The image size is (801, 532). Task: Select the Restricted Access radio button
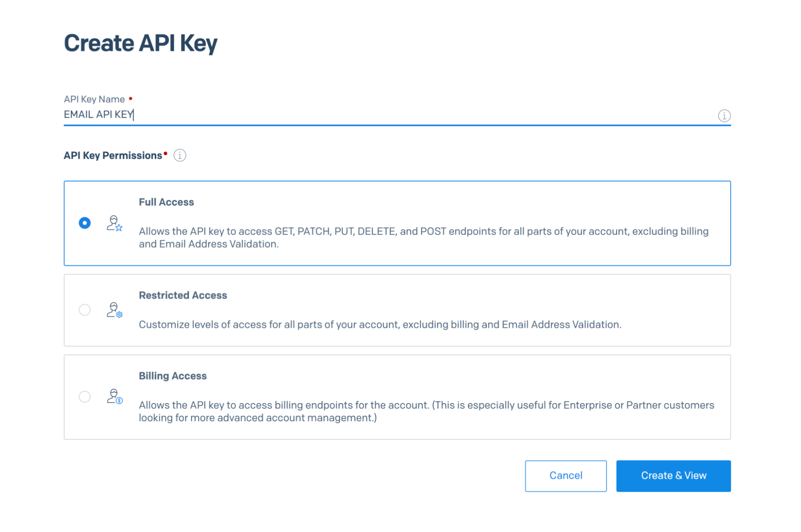pos(85,310)
